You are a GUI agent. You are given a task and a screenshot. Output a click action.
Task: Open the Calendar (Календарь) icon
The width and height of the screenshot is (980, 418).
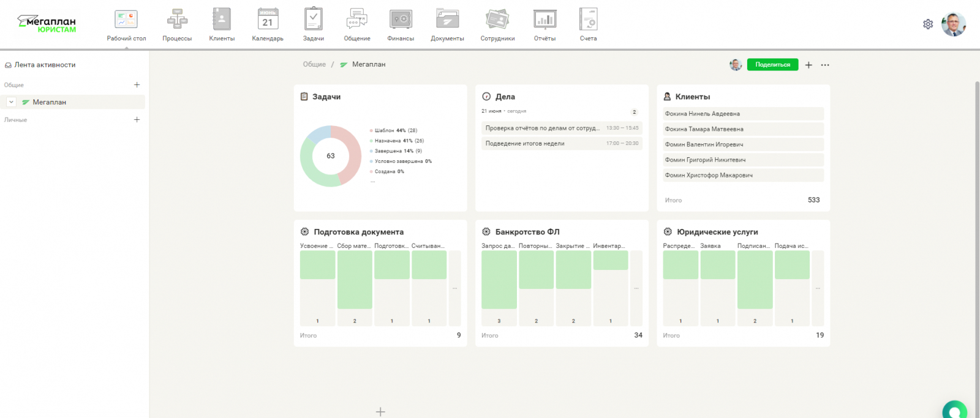268,20
